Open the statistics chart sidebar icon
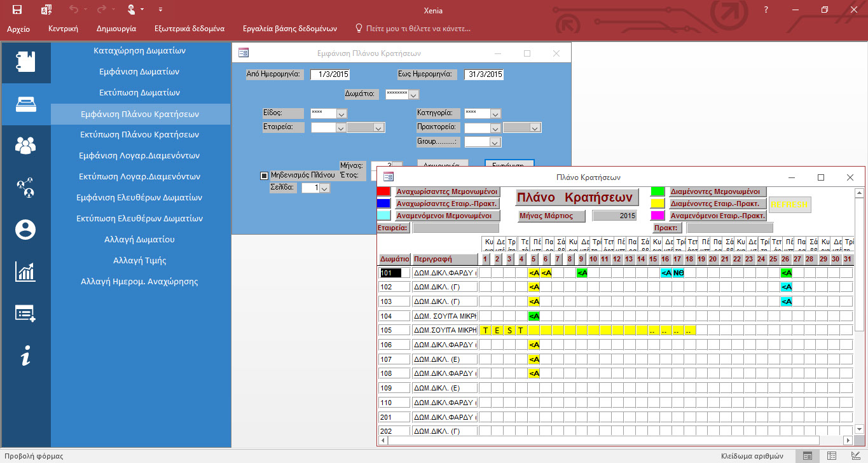The height and width of the screenshot is (463, 868). (x=25, y=272)
